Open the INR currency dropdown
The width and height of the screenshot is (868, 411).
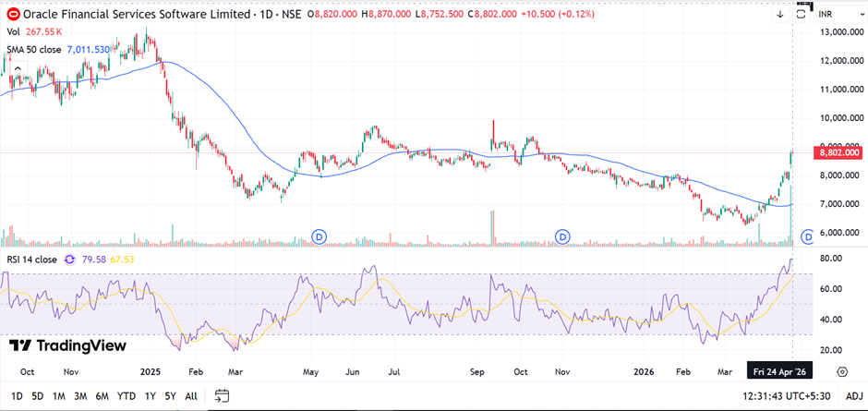tap(836, 15)
